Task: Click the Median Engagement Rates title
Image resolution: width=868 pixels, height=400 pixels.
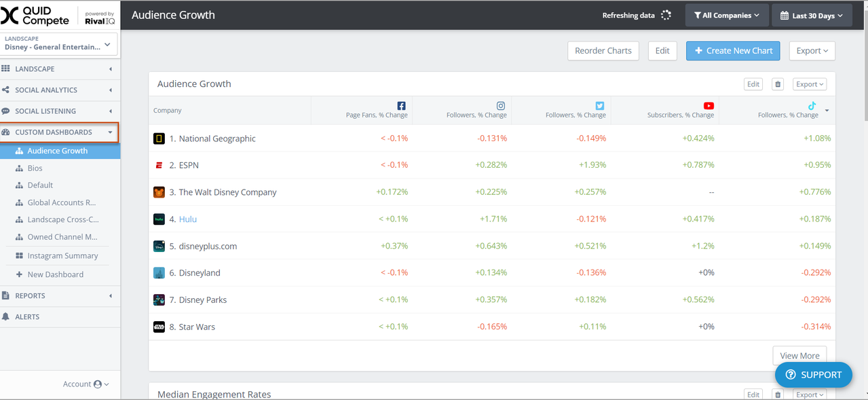Action: (x=214, y=395)
